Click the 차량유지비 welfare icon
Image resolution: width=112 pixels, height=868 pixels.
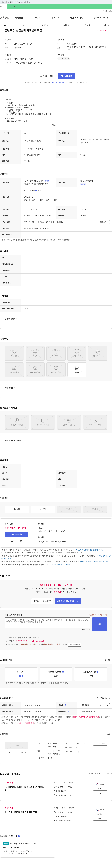point(56,353)
